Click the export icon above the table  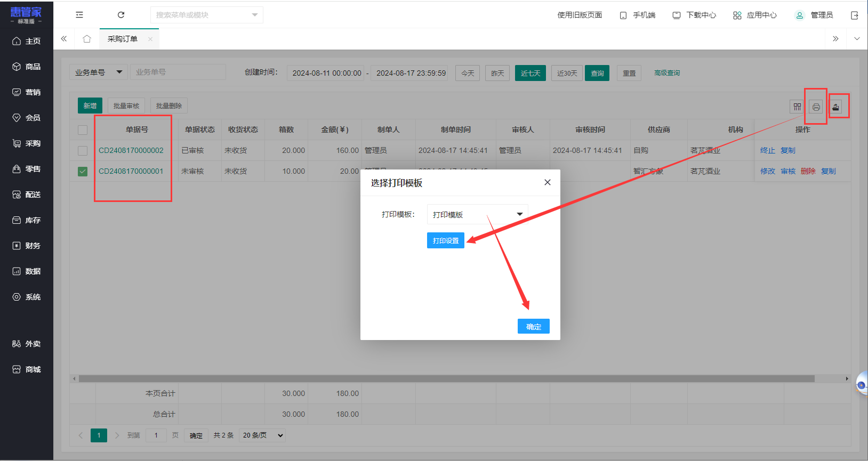[835, 107]
